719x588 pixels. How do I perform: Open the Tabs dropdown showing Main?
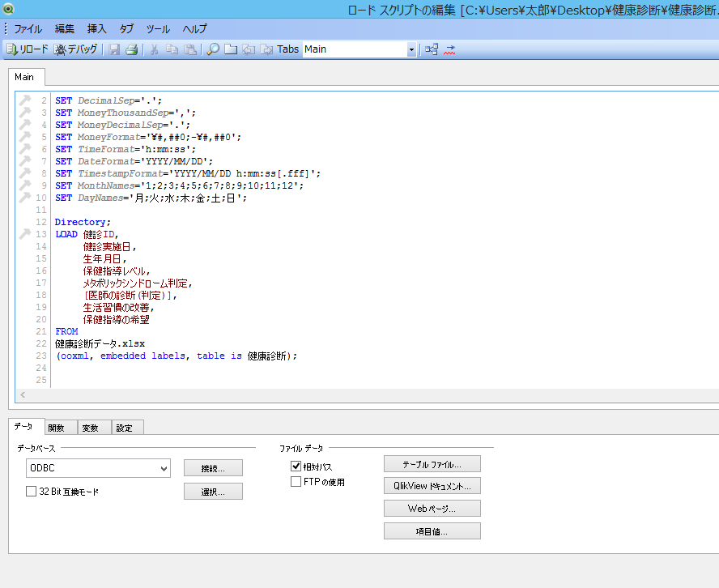(x=359, y=49)
